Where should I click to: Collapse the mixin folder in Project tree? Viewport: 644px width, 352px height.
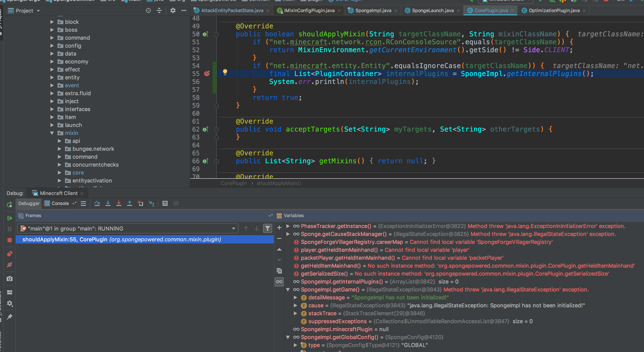[52, 133]
